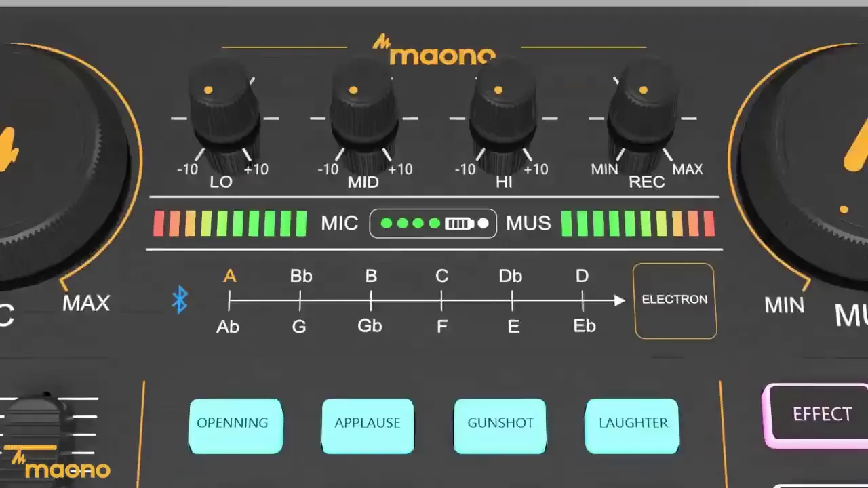Select key A on the pitch scale
This screenshot has width=868, height=488.
(x=230, y=276)
